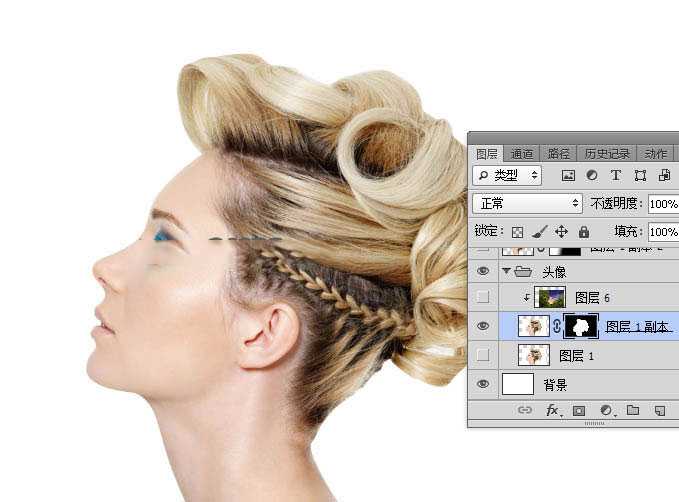Switch to the 历史记录 tab
The height and width of the screenshot is (502, 679).
coord(606,153)
